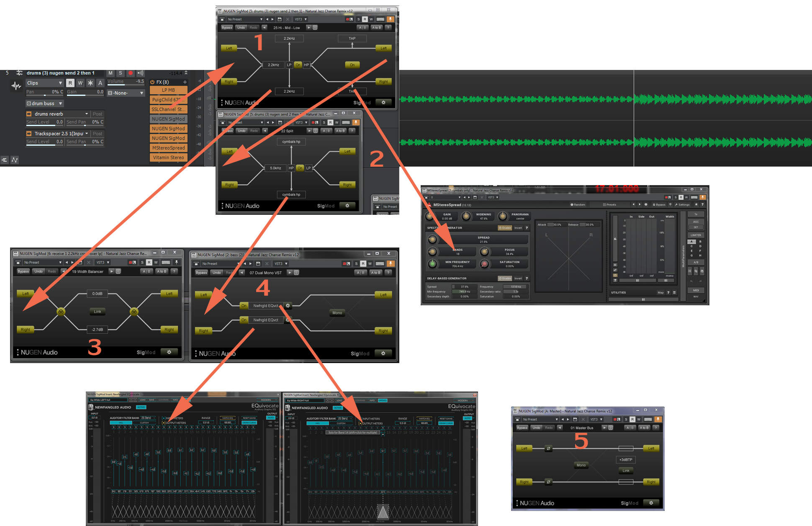Solo the drums track with S button

pos(120,73)
